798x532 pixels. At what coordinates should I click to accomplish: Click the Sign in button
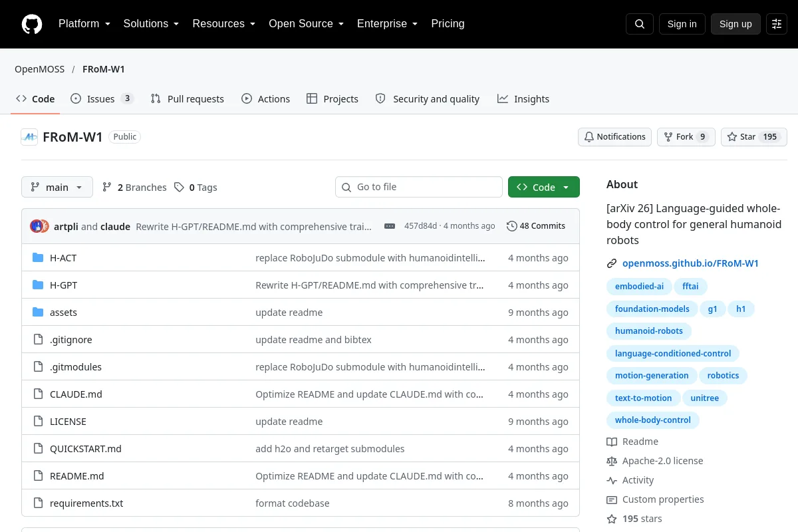coord(682,24)
